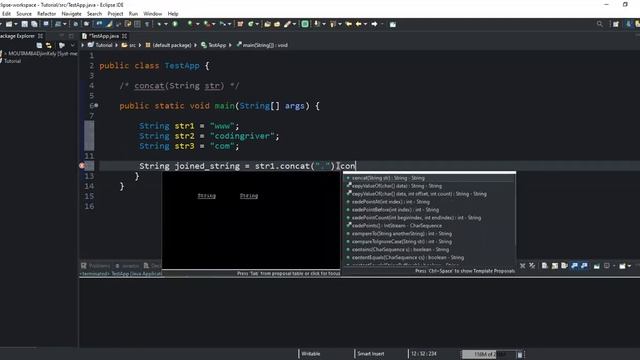Open the Run launch dropdown arrow
640x360 pixels.
[x=198, y=24]
